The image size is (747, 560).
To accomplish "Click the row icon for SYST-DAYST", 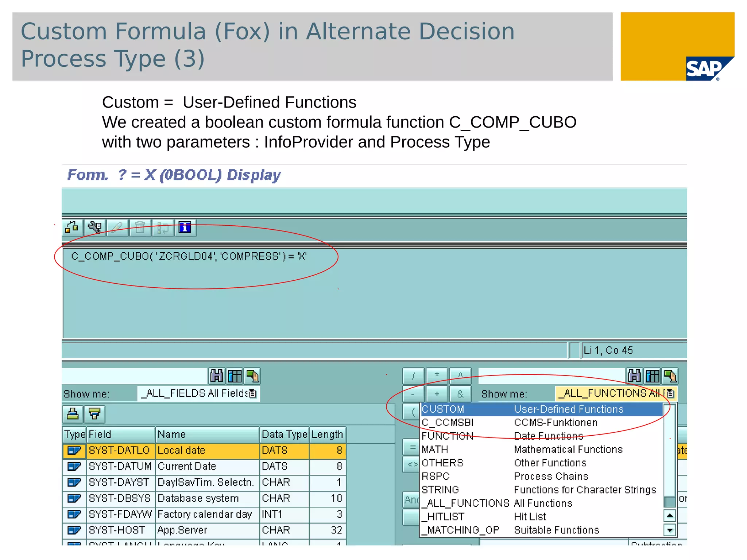I will (74, 482).
